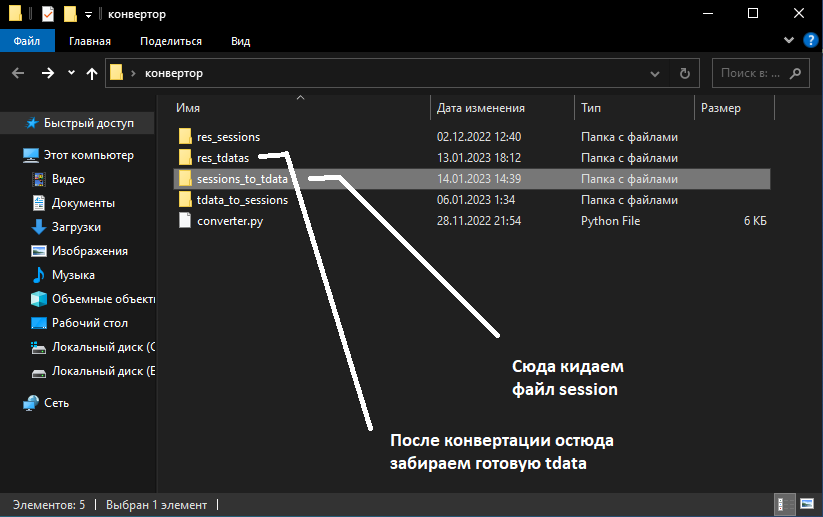The width and height of the screenshot is (823, 517).
Task: Refresh the current folder view
Action: 684,73
